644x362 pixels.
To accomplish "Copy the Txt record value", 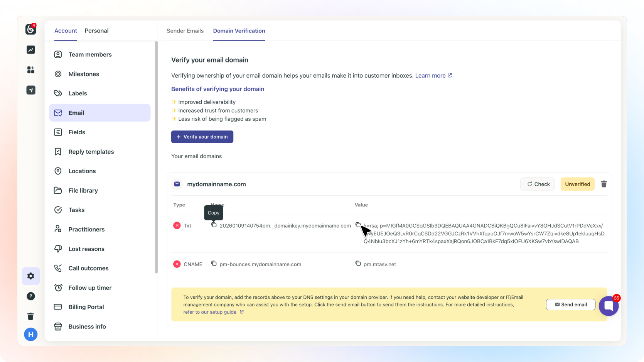I will point(358,225).
